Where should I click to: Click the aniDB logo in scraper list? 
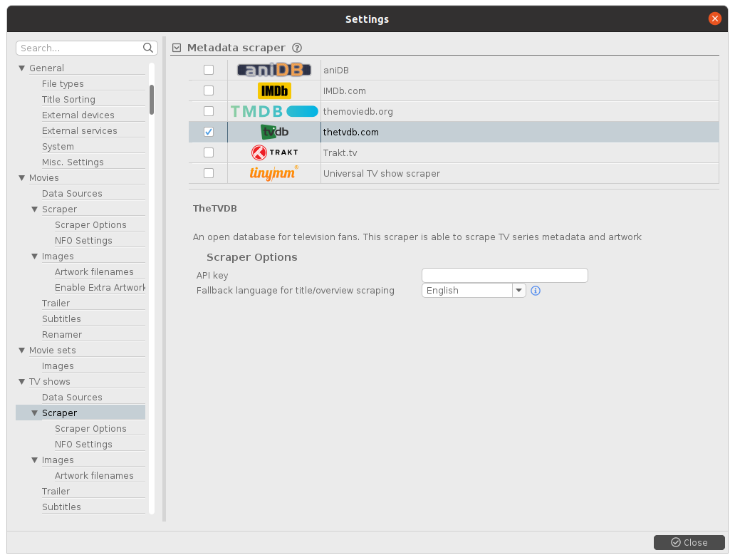coord(274,70)
